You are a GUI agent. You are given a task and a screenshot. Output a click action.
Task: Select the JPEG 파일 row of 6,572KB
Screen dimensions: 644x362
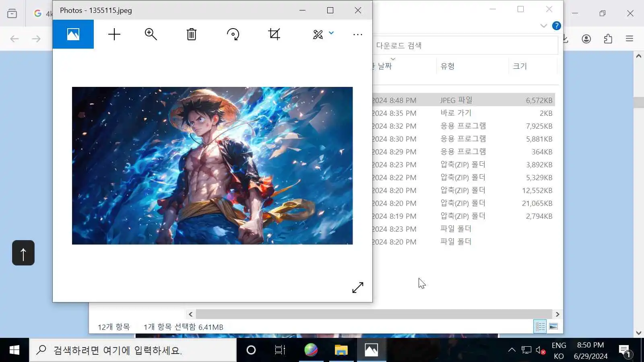point(464,100)
